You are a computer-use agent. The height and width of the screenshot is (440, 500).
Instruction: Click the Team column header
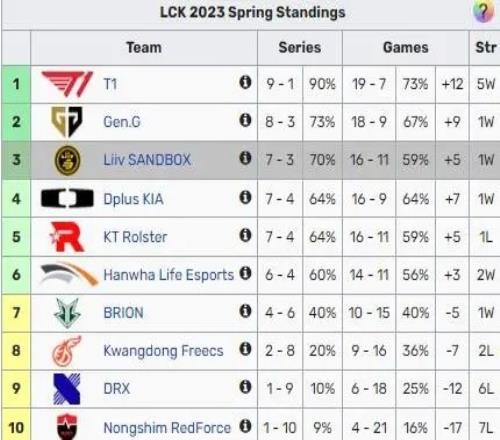144,48
